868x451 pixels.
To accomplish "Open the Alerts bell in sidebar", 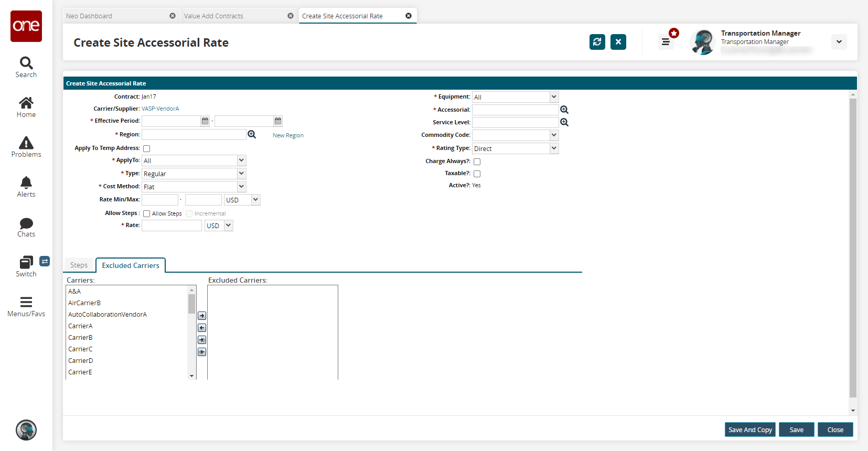I will [26, 187].
